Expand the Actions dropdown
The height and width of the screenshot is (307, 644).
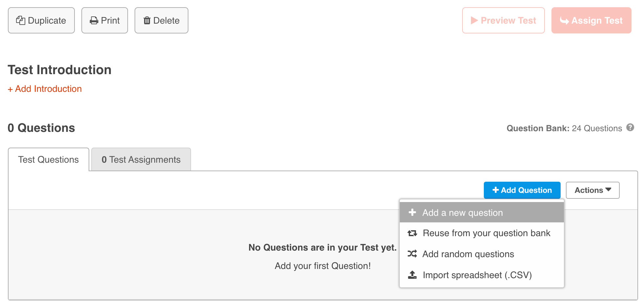coord(592,190)
